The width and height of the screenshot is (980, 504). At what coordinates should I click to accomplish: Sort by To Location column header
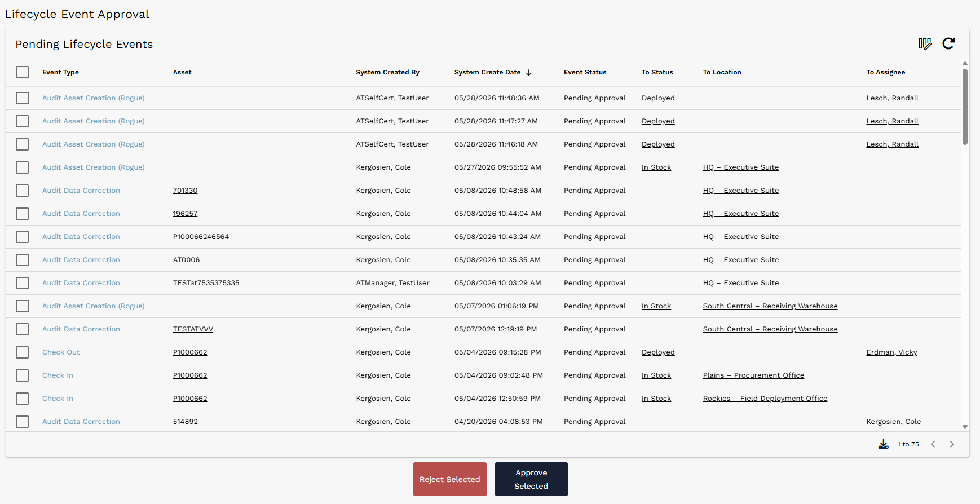[722, 72]
